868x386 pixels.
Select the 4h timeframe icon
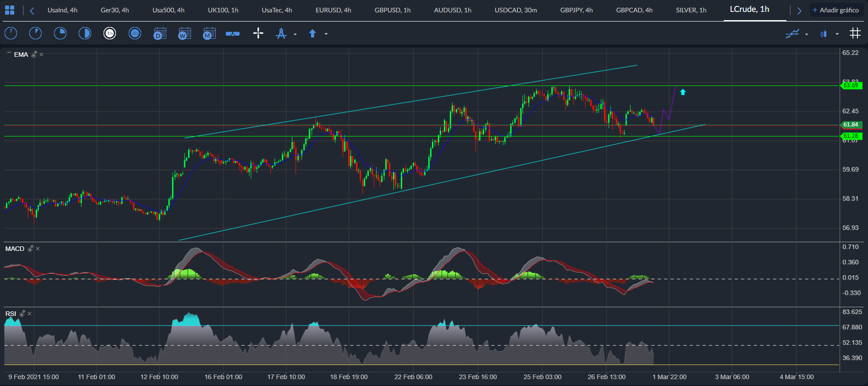pos(135,33)
